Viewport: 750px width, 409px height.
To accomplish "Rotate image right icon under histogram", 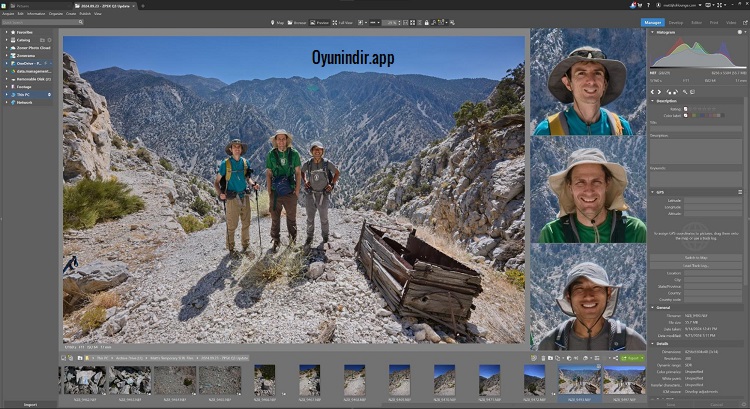I will (x=675, y=92).
